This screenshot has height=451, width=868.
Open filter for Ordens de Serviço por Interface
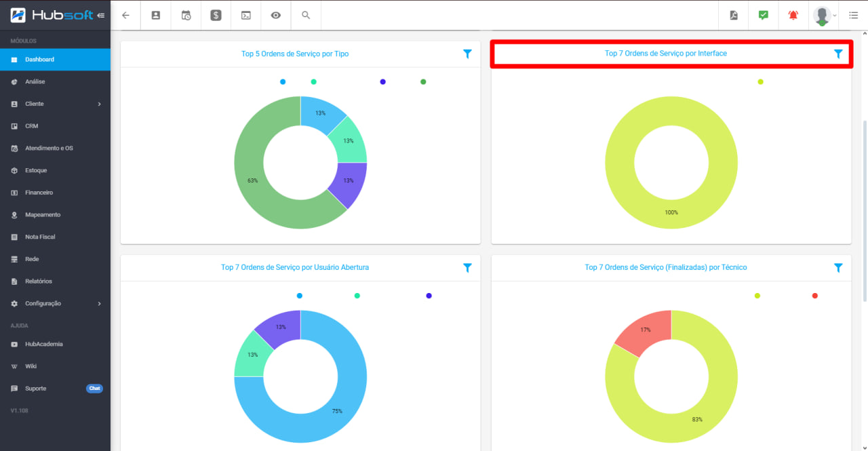point(838,54)
